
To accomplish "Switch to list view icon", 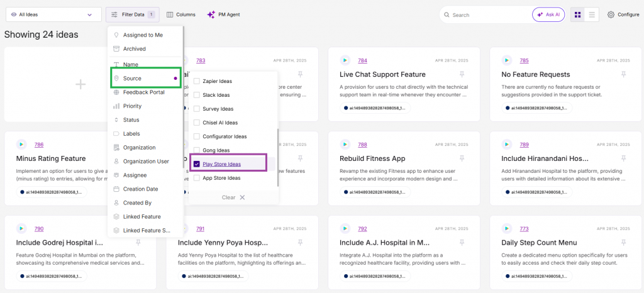I will click(592, 14).
